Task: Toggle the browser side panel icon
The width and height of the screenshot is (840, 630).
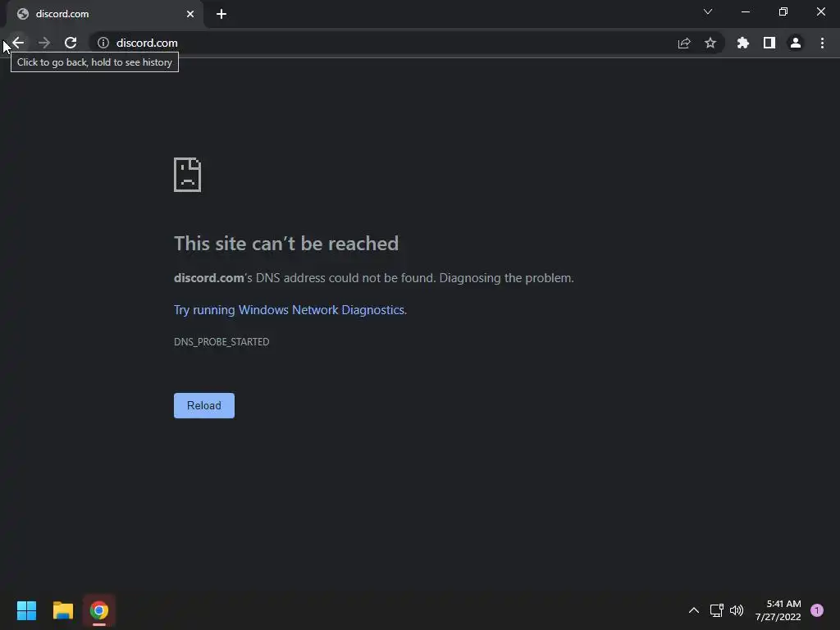Action: (x=769, y=43)
